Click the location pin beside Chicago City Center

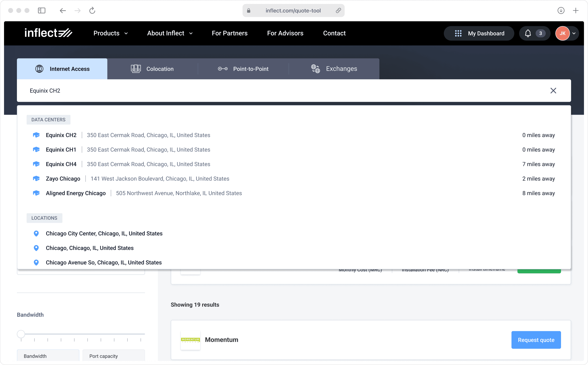[x=36, y=233]
